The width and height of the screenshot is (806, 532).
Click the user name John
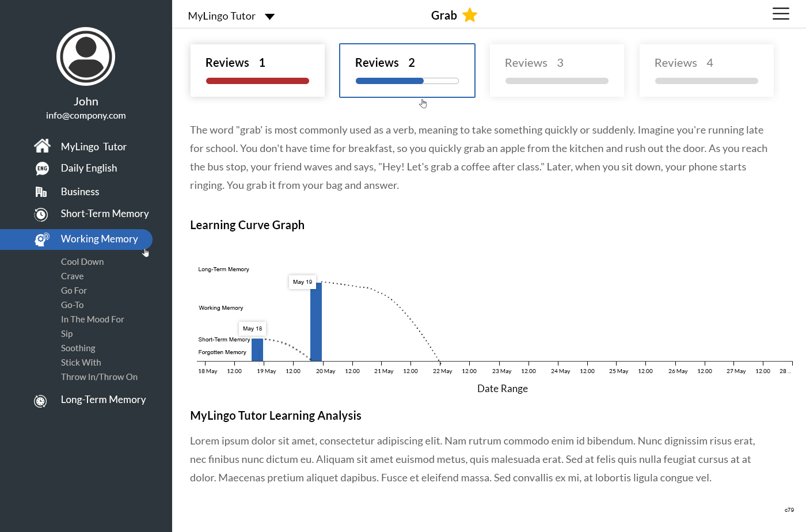(86, 101)
